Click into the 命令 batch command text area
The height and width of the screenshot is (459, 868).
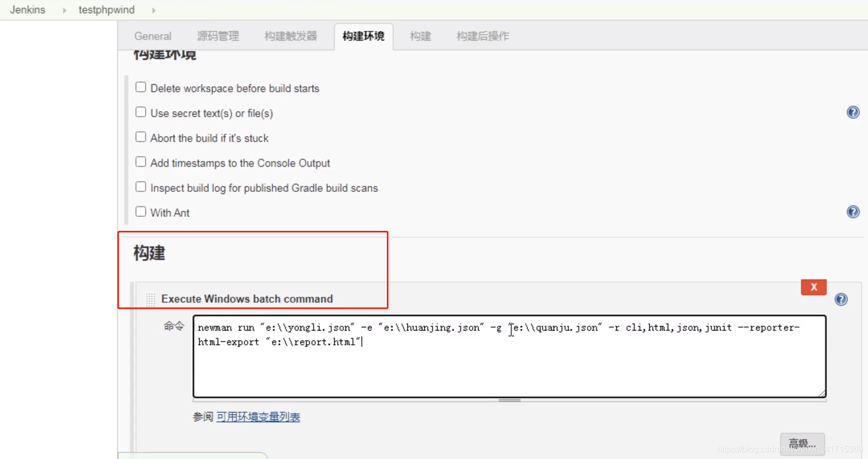510,357
